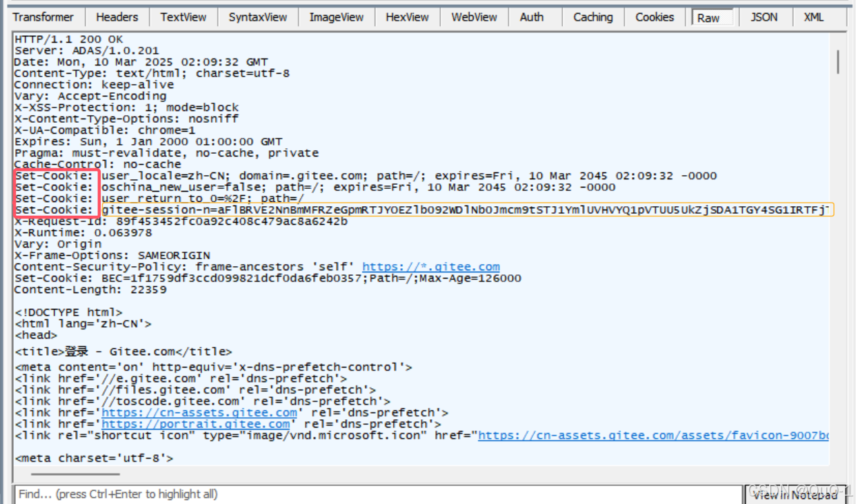Click the title Gitee.com line
The width and height of the screenshot is (856, 504).
[x=123, y=352]
